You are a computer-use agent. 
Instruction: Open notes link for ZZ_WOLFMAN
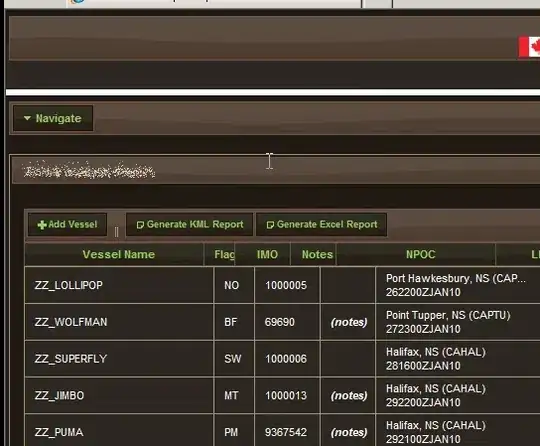point(349,322)
